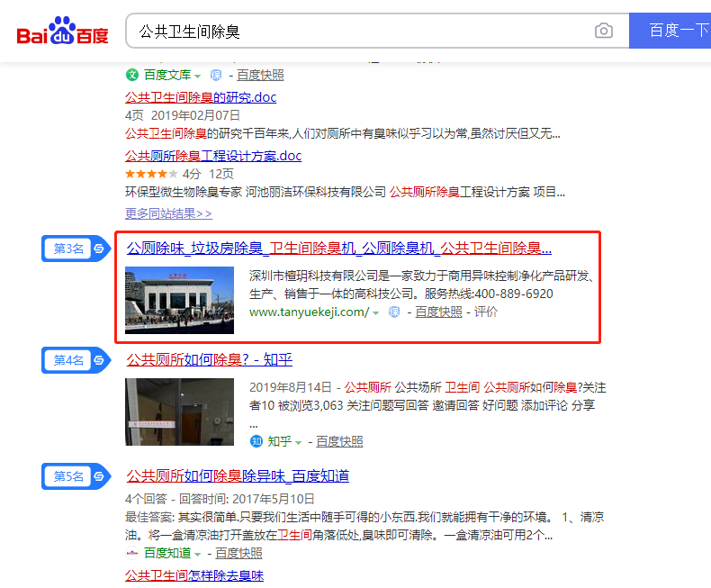Expand 百度文库 source dropdown arrow
711x588 pixels.
197,76
